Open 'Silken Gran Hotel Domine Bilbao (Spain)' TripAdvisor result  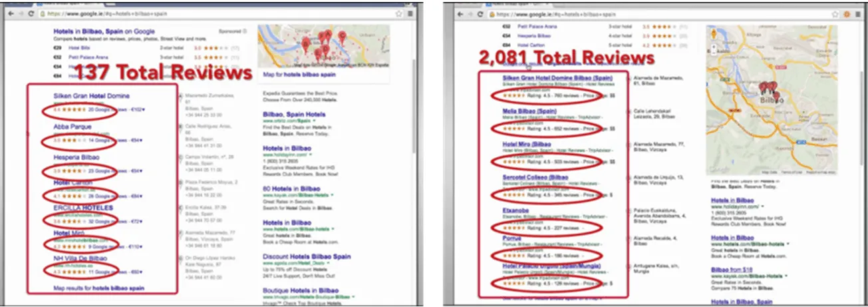point(557,77)
